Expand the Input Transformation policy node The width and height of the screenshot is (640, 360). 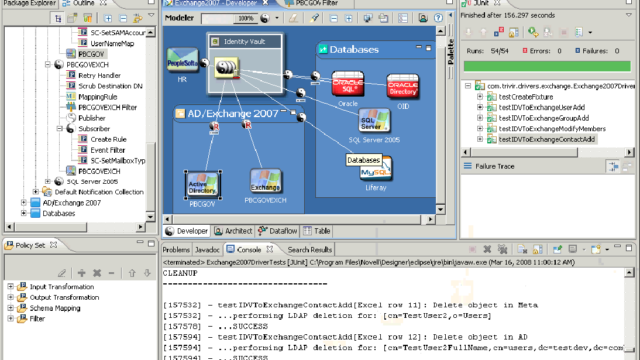pos(11,287)
